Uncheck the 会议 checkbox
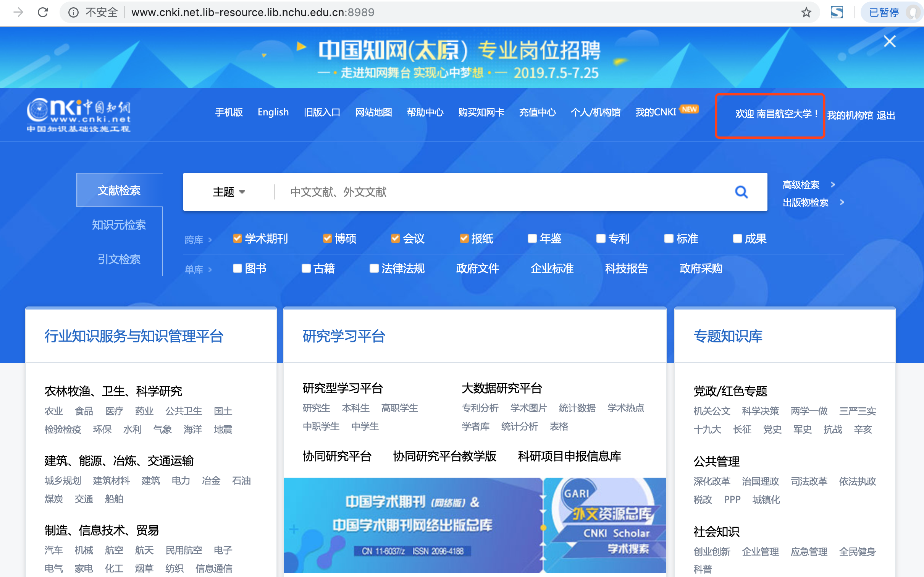 395,238
